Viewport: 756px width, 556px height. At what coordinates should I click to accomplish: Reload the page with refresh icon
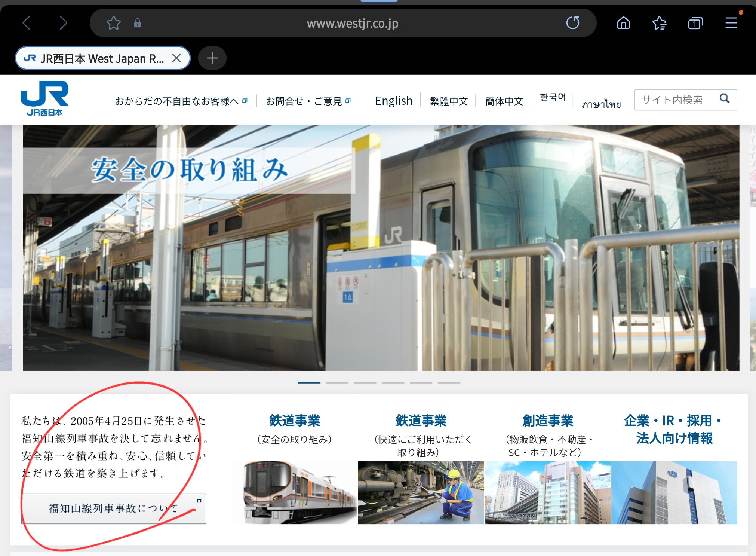pos(572,23)
